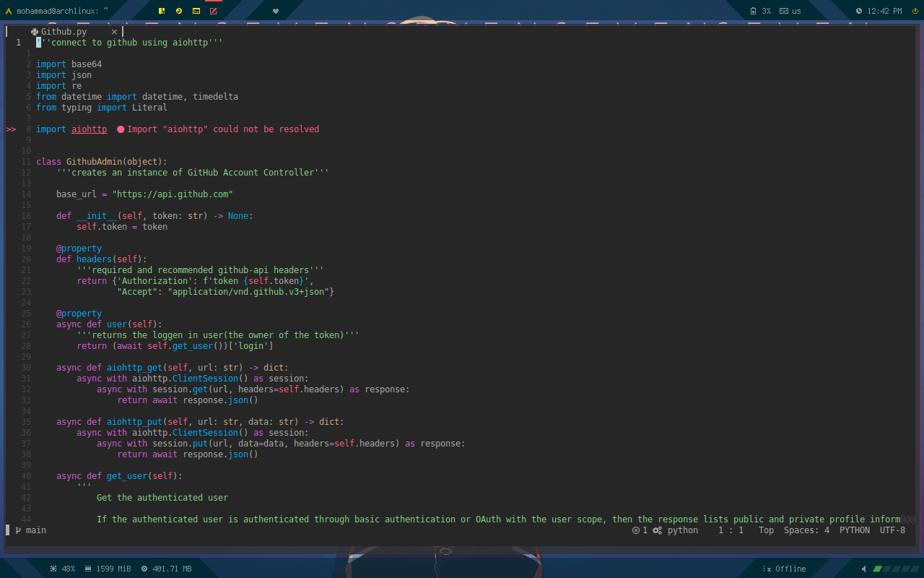The height and width of the screenshot is (578, 924).
Task: Select the red editor workspace icon in top bar
Action: click(x=214, y=11)
